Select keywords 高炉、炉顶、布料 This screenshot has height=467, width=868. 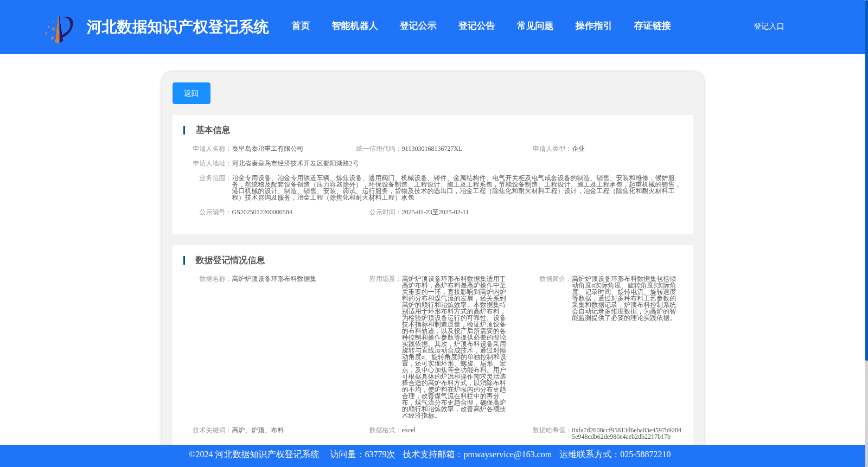point(258,430)
